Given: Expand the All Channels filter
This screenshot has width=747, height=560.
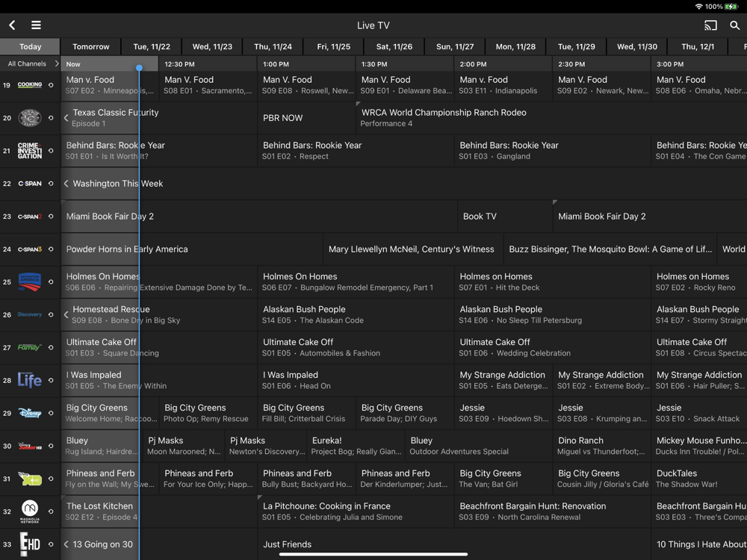Looking at the screenshot, I should [31, 63].
